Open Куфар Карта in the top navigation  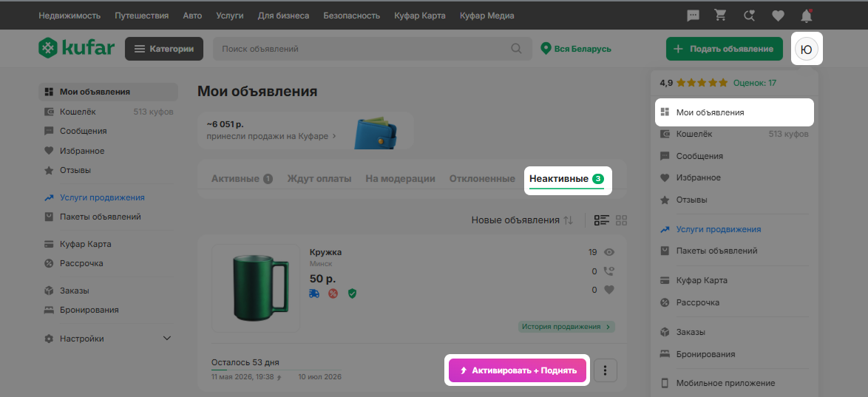(x=420, y=16)
